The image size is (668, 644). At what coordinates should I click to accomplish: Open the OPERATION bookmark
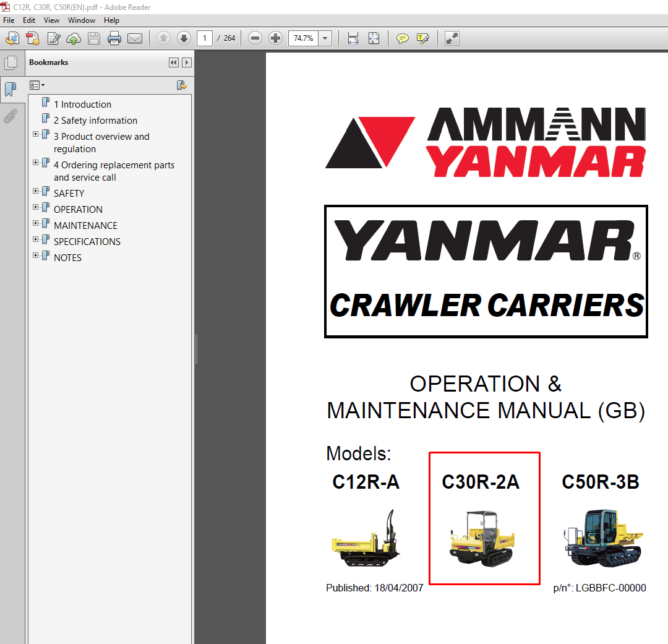point(78,210)
